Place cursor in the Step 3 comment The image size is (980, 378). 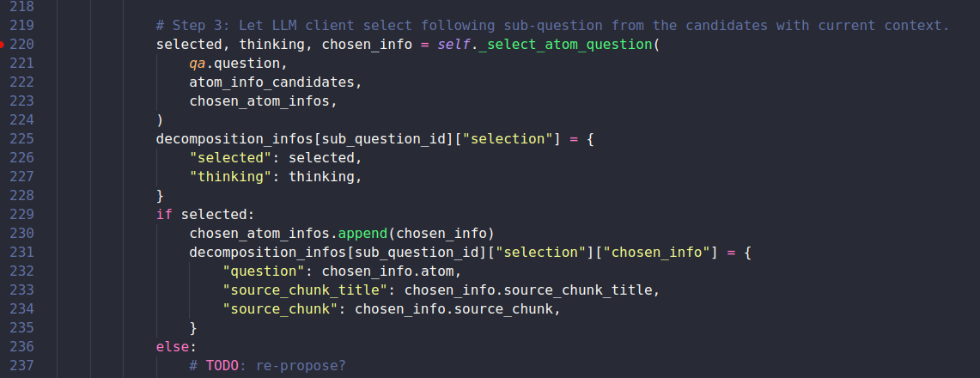pyautogui.click(x=552, y=26)
